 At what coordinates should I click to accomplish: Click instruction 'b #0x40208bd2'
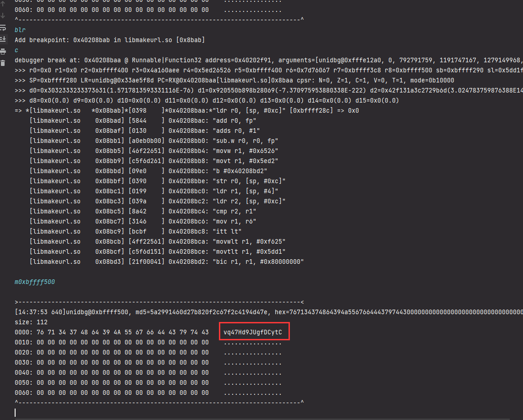[240, 171]
